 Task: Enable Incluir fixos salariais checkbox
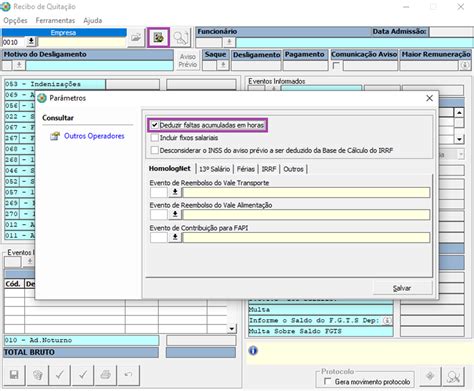pyautogui.click(x=155, y=138)
